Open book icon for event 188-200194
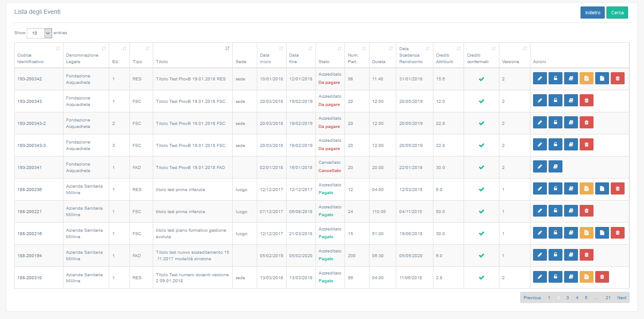The image size is (644, 319). tap(571, 255)
